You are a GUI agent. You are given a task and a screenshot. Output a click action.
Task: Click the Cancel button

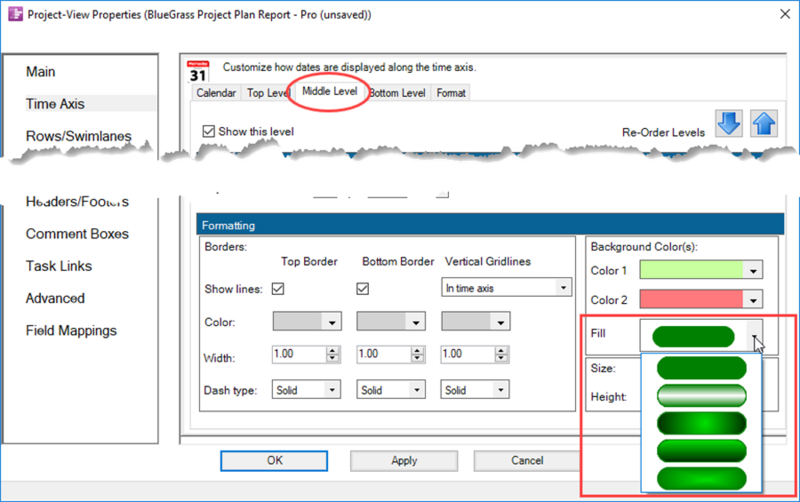(x=527, y=461)
